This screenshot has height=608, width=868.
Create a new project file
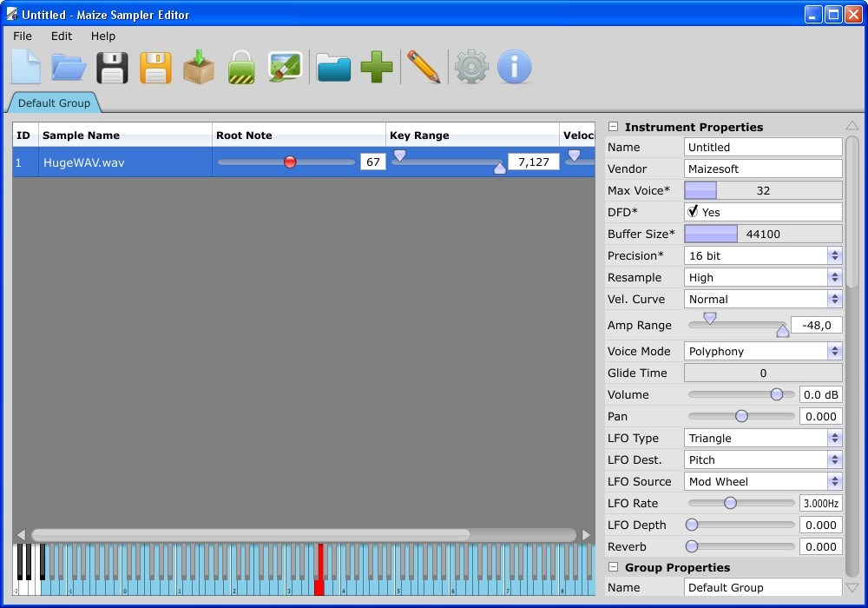click(x=25, y=66)
